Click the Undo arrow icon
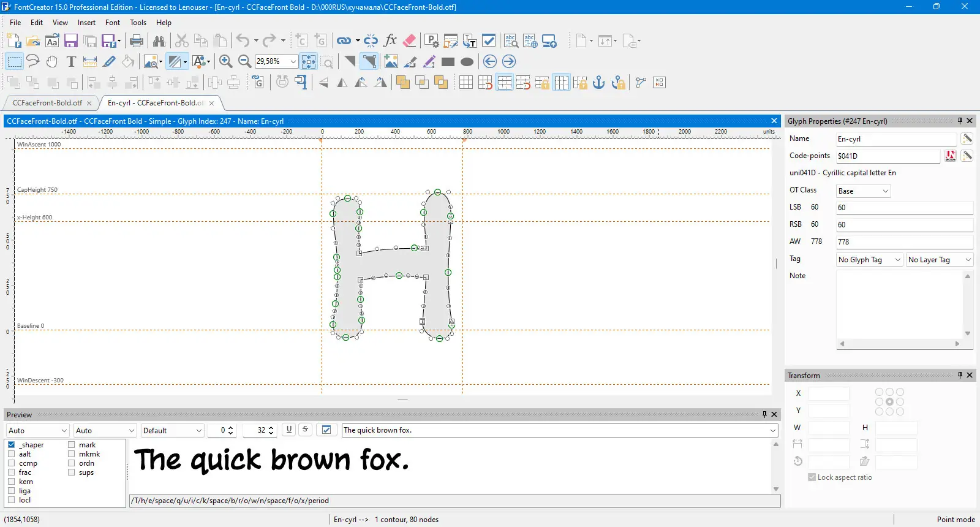Screen dimensions: 980x527 [243, 41]
